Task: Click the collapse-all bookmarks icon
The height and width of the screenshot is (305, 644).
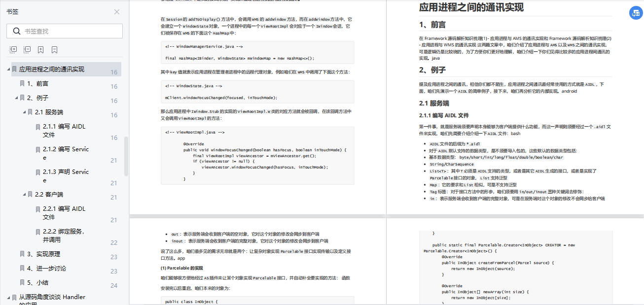Action: coord(27,49)
